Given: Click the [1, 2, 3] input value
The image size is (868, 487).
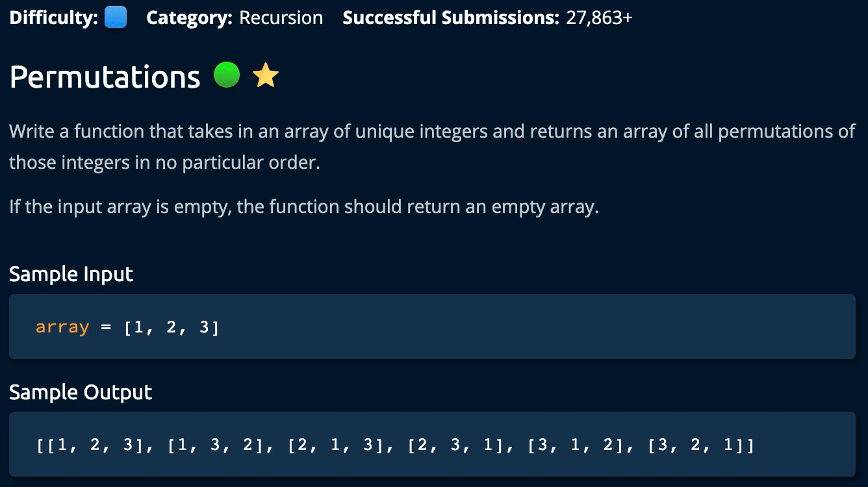Looking at the screenshot, I should [x=172, y=327].
